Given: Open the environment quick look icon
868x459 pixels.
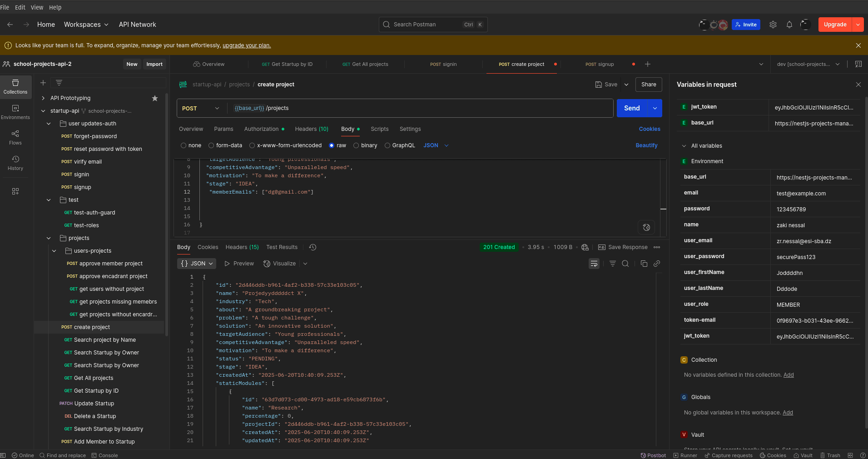Looking at the screenshot, I should coord(858,64).
